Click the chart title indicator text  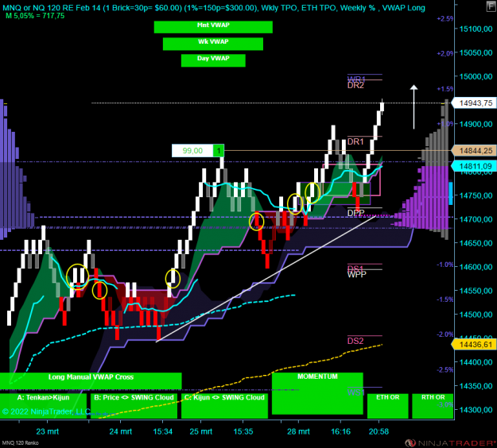214,8
